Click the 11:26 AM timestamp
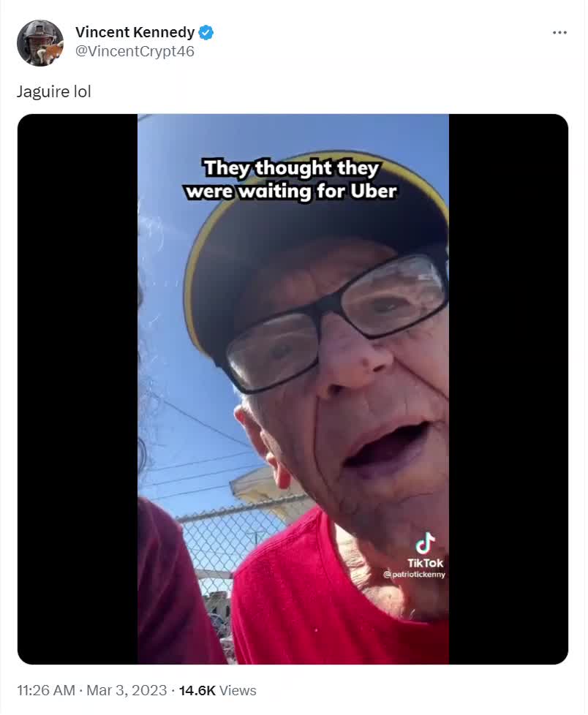This screenshot has height=715, width=588. coord(46,690)
